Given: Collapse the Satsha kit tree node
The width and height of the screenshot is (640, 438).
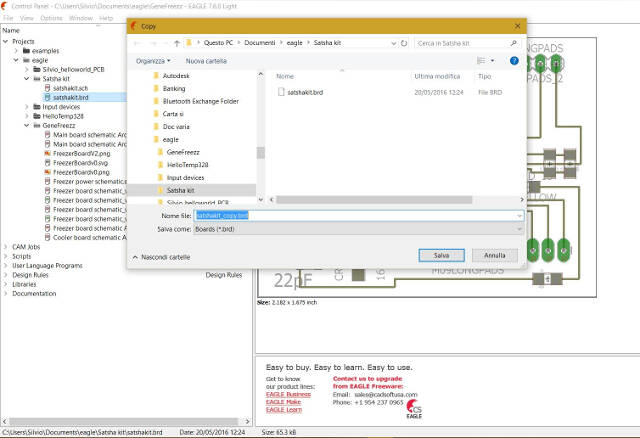Looking at the screenshot, I should coord(27,79).
